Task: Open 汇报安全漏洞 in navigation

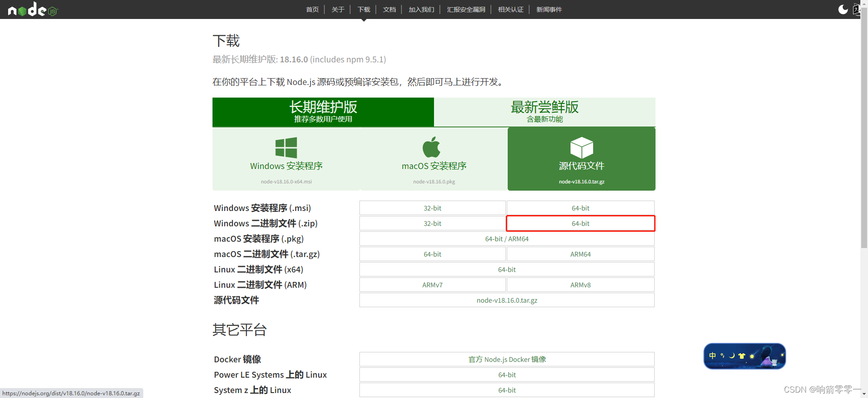Action: click(466, 9)
